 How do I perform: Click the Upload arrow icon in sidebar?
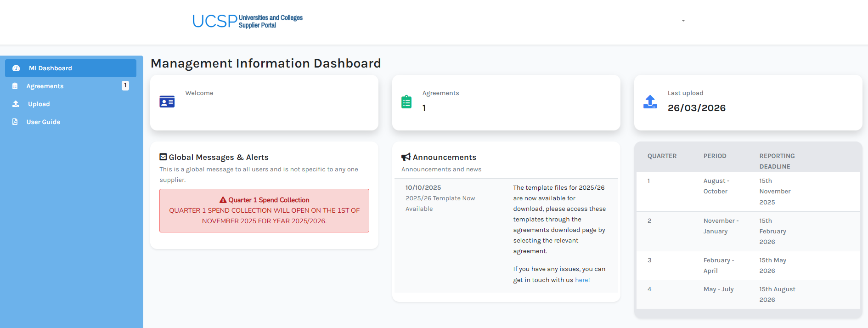point(16,104)
